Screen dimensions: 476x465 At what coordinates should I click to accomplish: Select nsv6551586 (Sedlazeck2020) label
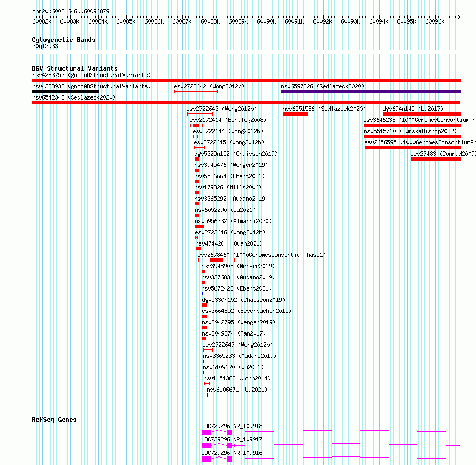[324, 109]
